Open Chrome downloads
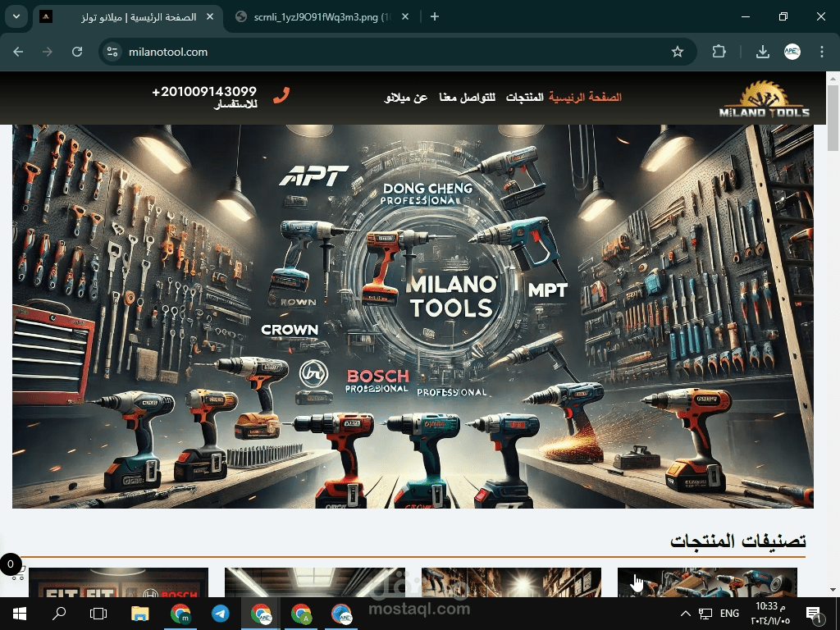The image size is (840, 630). pos(762,52)
